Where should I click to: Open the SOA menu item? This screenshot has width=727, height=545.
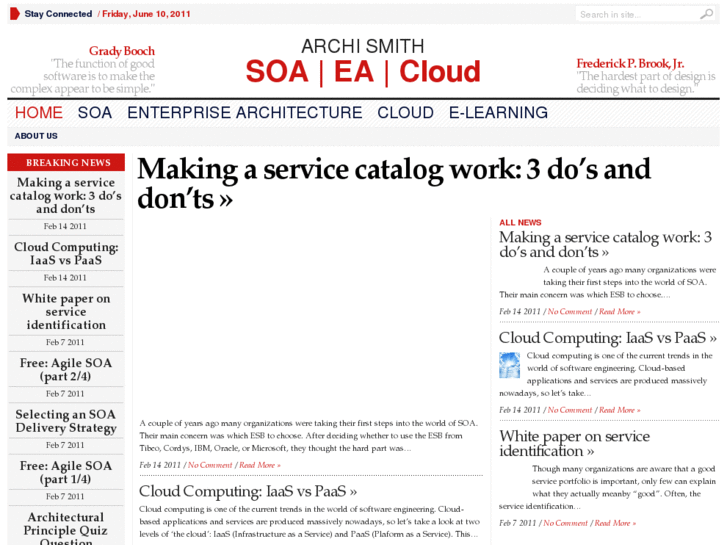pyautogui.click(x=95, y=113)
